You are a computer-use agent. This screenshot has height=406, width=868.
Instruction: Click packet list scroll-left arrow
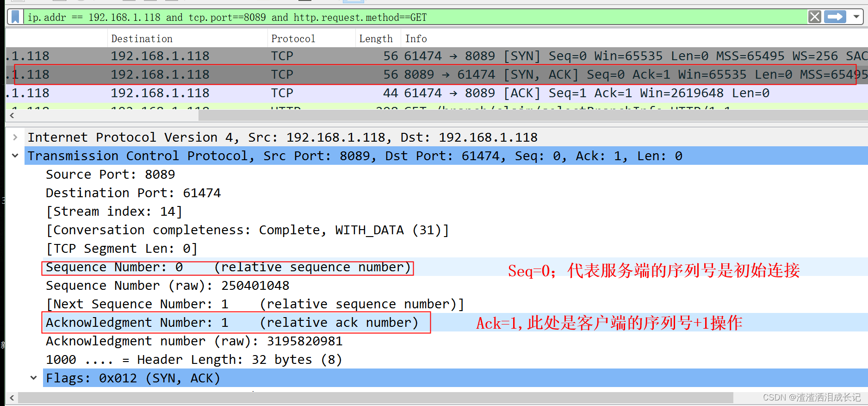[12, 115]
